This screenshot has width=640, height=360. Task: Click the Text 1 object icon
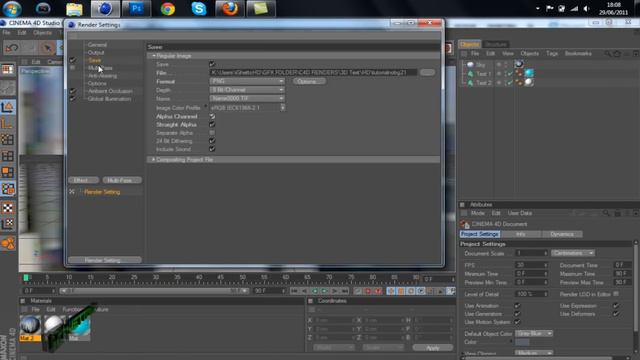470,74
